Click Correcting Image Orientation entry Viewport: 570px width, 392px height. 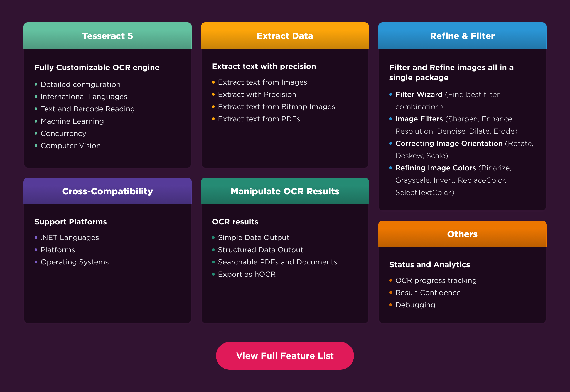pyautogui.click(x=449, y=143)
